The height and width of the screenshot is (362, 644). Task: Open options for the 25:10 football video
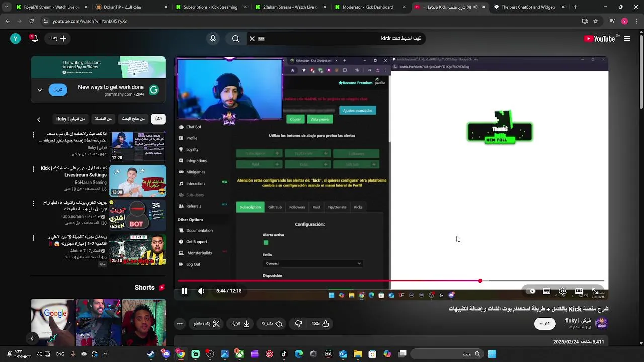(x=34, y=237)
